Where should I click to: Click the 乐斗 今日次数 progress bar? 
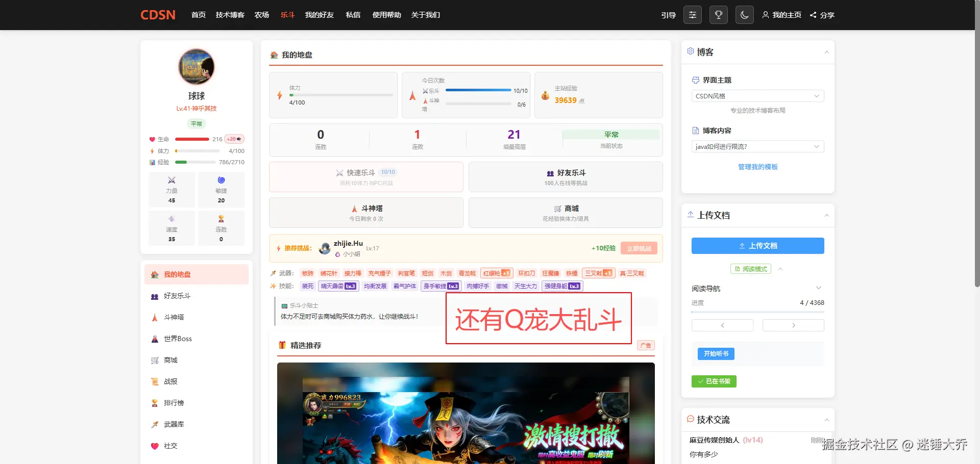[478, 90]
